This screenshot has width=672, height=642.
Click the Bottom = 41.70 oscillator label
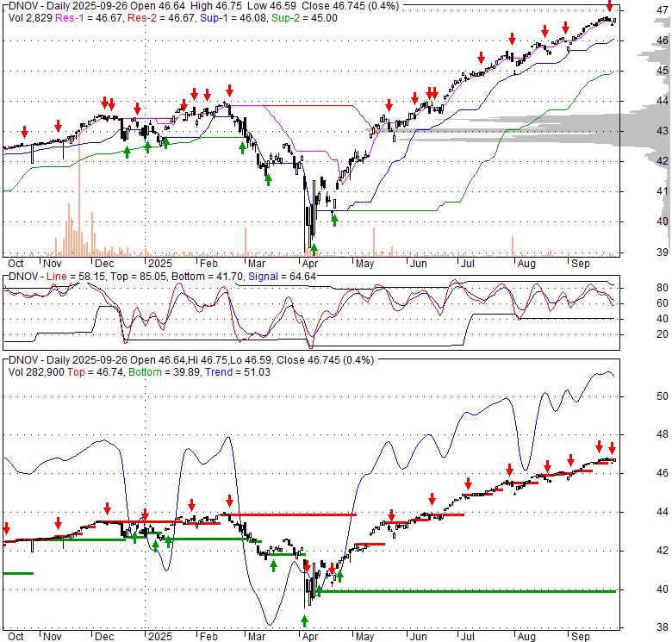tap(208, 277)
